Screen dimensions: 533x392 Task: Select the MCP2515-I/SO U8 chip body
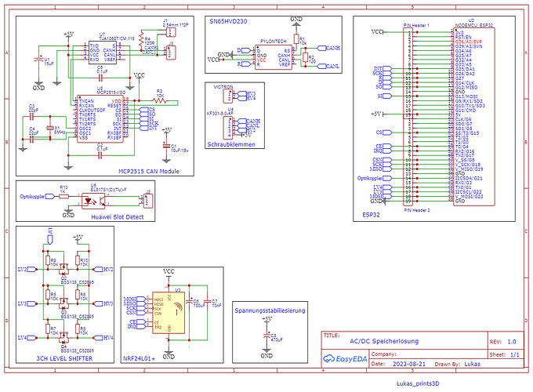[x=100, y=118]
